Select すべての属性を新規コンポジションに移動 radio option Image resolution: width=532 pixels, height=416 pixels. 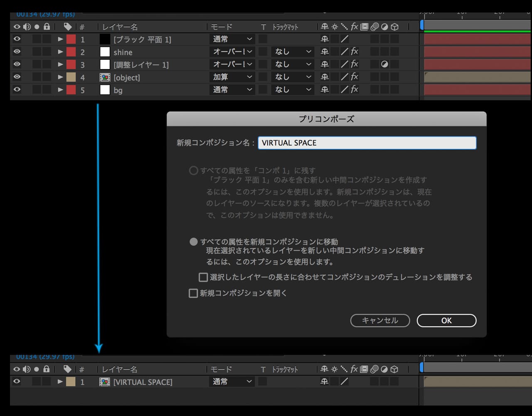[194, 242]
